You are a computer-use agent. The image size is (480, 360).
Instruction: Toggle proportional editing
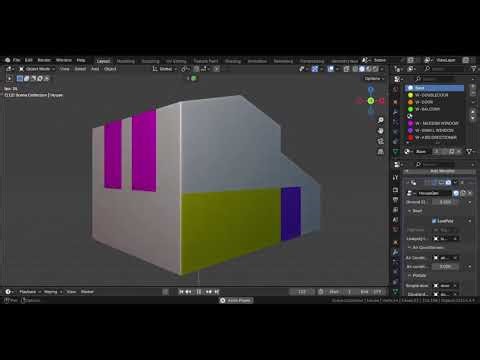[x=217, y=69]
